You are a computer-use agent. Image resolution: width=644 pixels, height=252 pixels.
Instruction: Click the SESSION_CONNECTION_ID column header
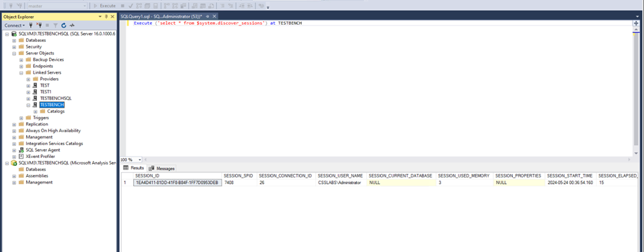point(286,175)
